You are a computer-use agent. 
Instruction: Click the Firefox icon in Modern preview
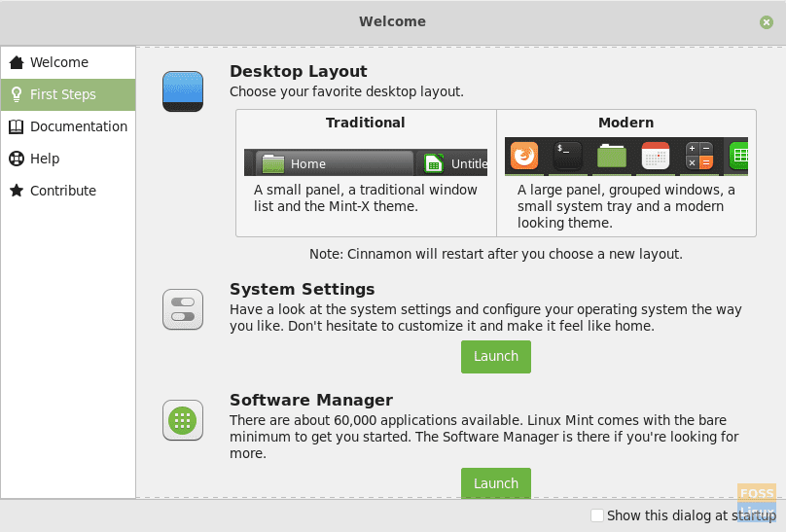(x=524, y=156)
